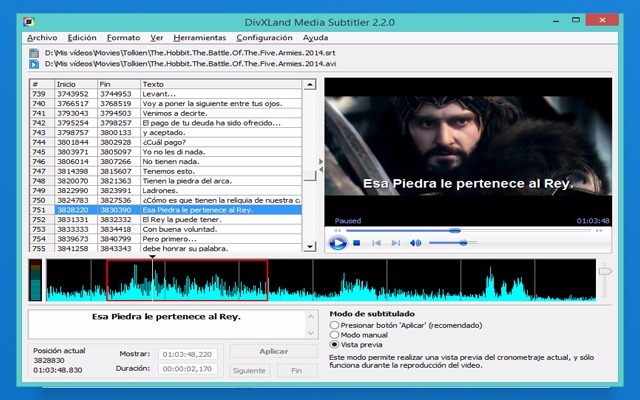
Task: Select the "Modo manual" radio option
Action: click(x=335, y=335)
